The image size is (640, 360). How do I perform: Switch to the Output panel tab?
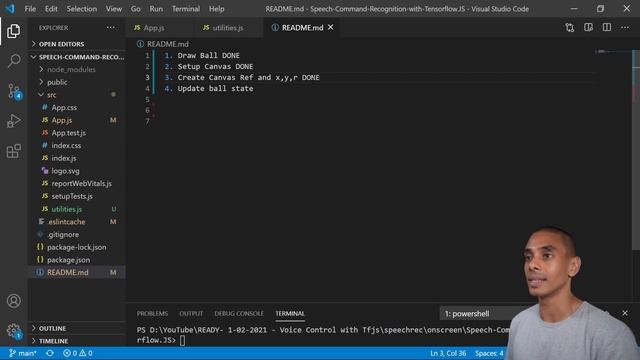[x=191, y=313]
